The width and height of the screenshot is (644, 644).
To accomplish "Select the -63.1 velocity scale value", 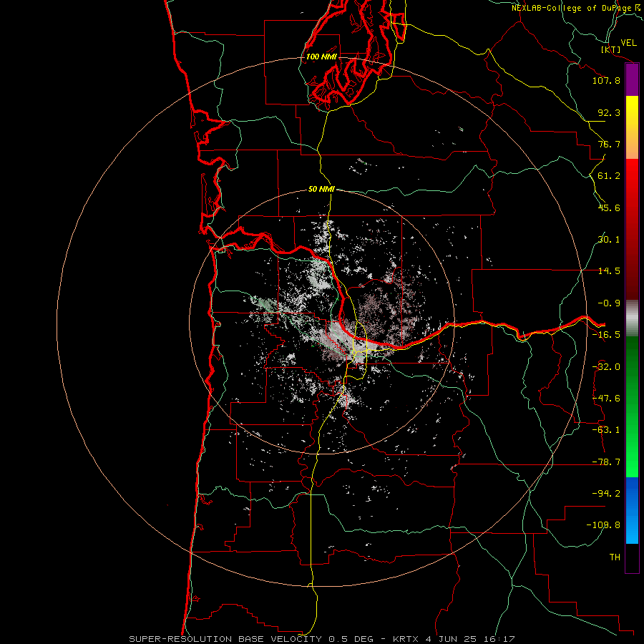I will [606, 430].
